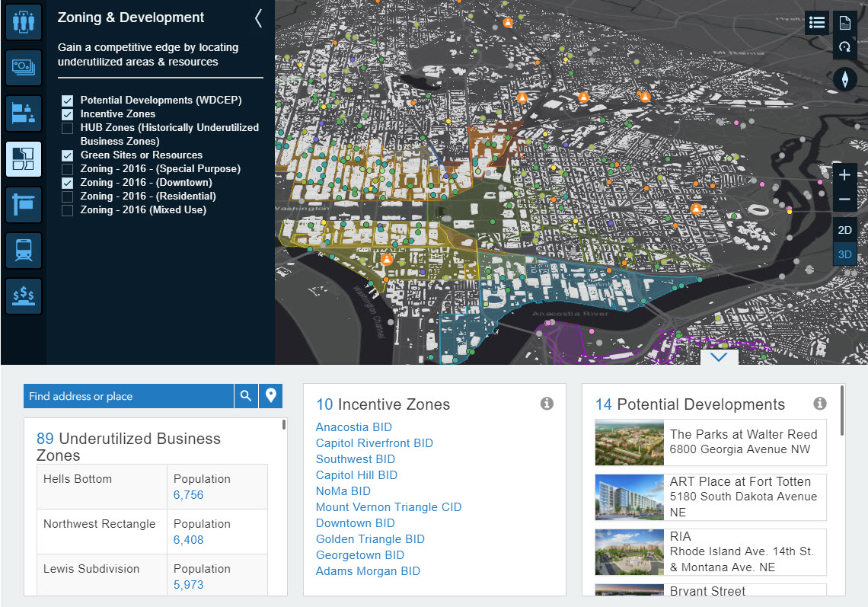Click the compass north arrow button
Image resolution: width=868 pixels, height=607 pixels.
point(844,79)
